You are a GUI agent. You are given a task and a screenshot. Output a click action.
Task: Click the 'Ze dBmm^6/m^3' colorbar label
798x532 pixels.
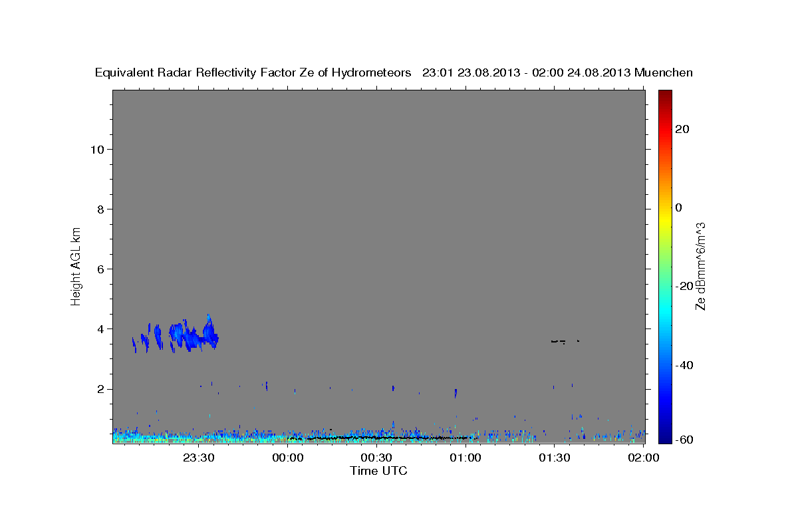pyautogui.click(x=700, y=266)
